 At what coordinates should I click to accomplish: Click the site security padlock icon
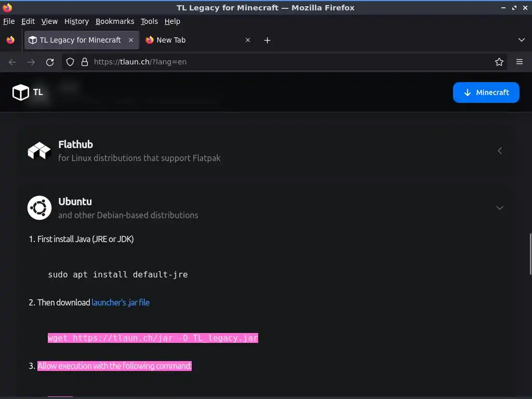[x=85, y=62]
